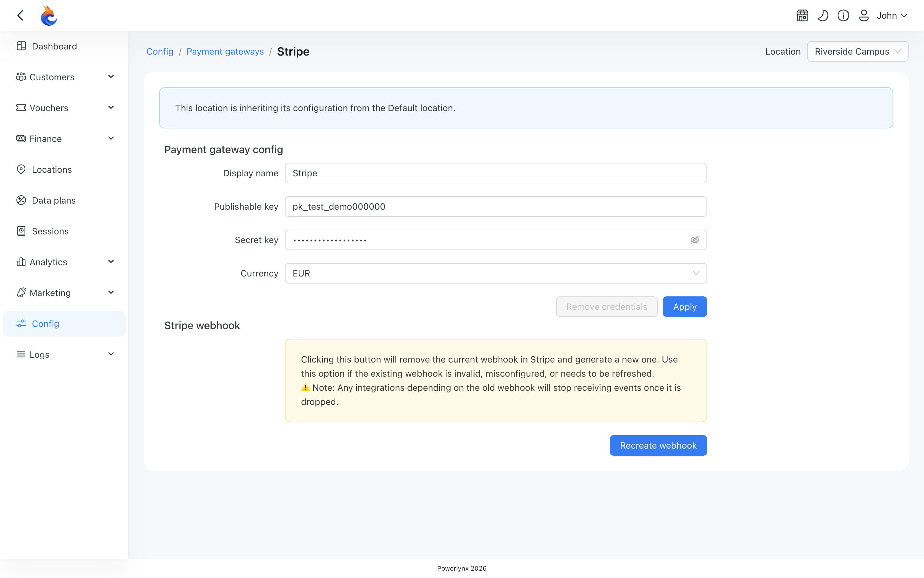
Task: Open the store icon in header
Action: coord(802,16)
